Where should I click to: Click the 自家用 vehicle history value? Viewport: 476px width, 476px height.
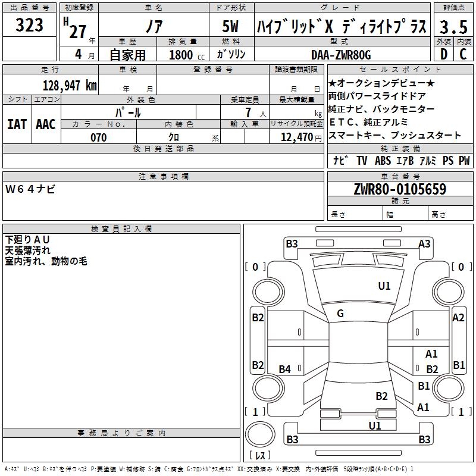coord(127,55)
